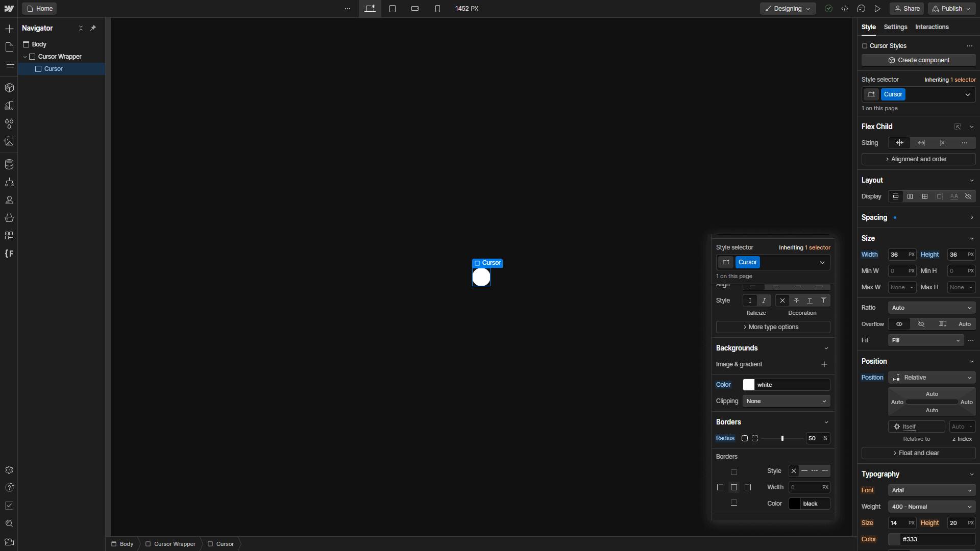Open the Font Arial dropdown
The image size is (980, 551).
932,490
